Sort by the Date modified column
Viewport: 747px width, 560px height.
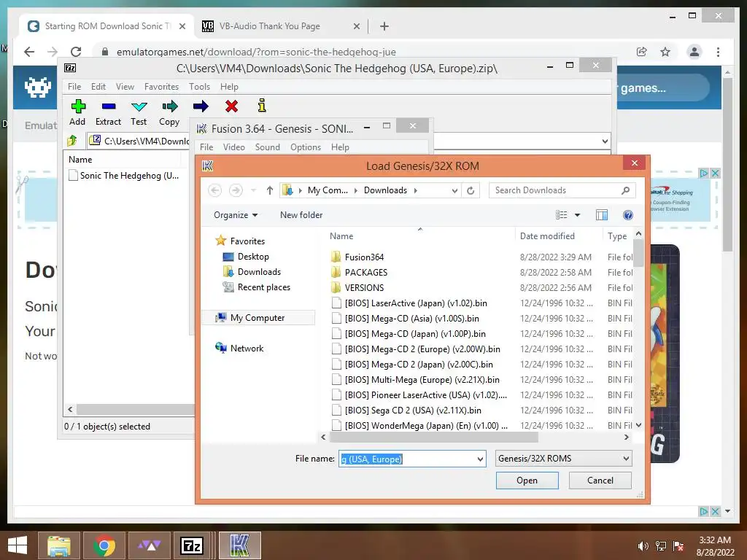pyautogui.click(x=547, y=236)
